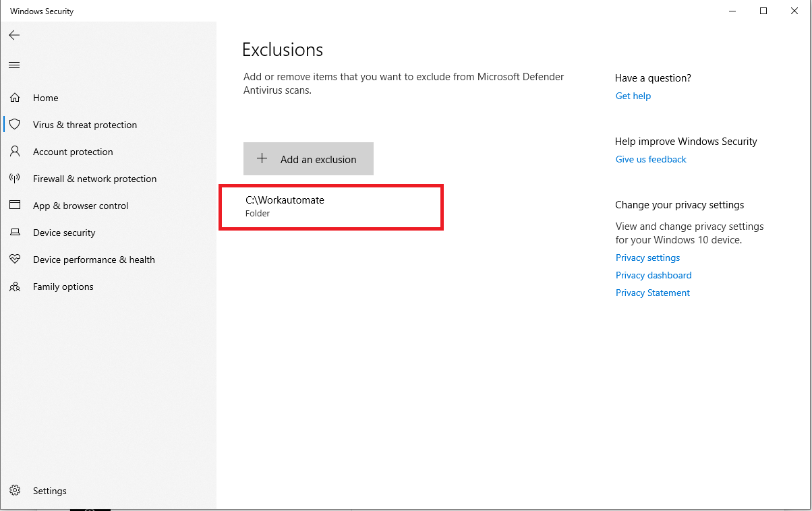Click the Family options people icon

click(x=15, y=287)
